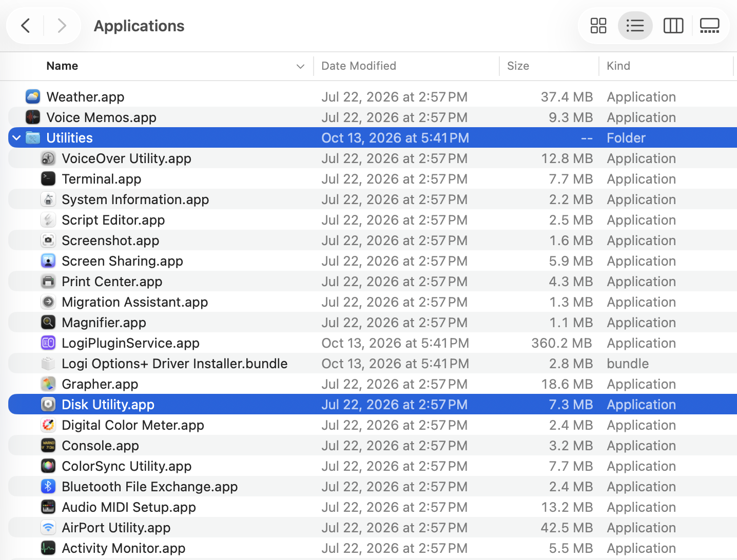Click the Print Center app icon

tap(48, 281)
